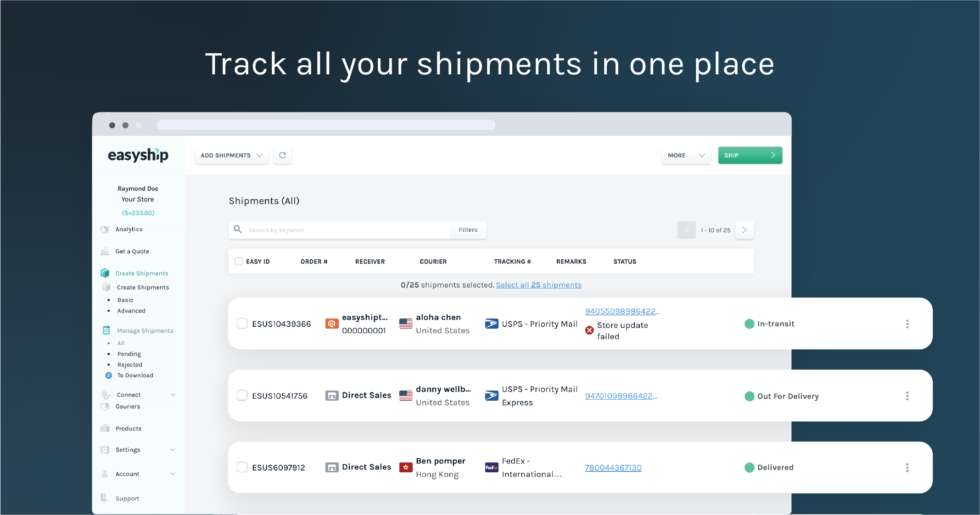The image size is (980, 515).
Task: Click the FedEx courier logo
Action: 492,467
